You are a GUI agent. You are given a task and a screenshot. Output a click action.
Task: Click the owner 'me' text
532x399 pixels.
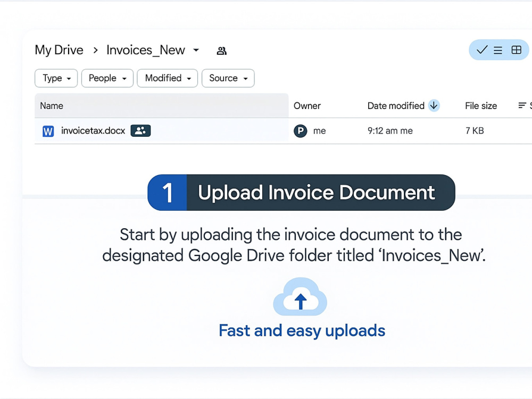(319, 131)
